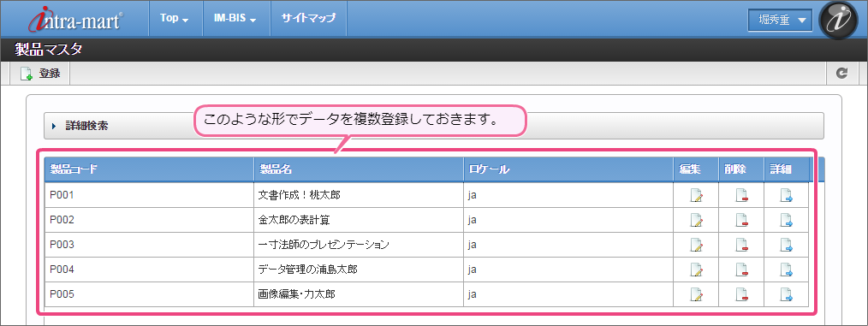Remove product P004 using delete icon

pos(741,270)
